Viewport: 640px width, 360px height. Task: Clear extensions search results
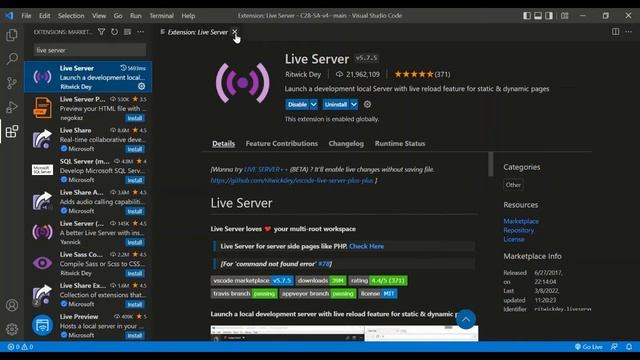[x=127, y=32]
